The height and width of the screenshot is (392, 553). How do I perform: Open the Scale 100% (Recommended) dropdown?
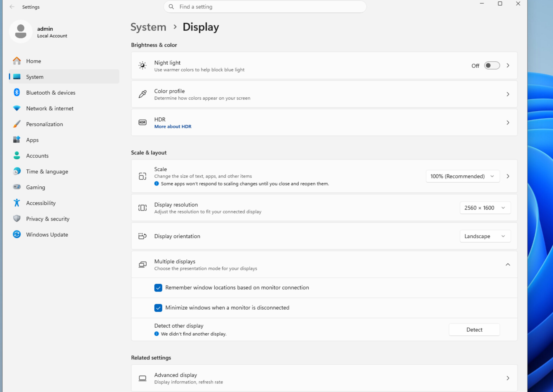[462, 176]
